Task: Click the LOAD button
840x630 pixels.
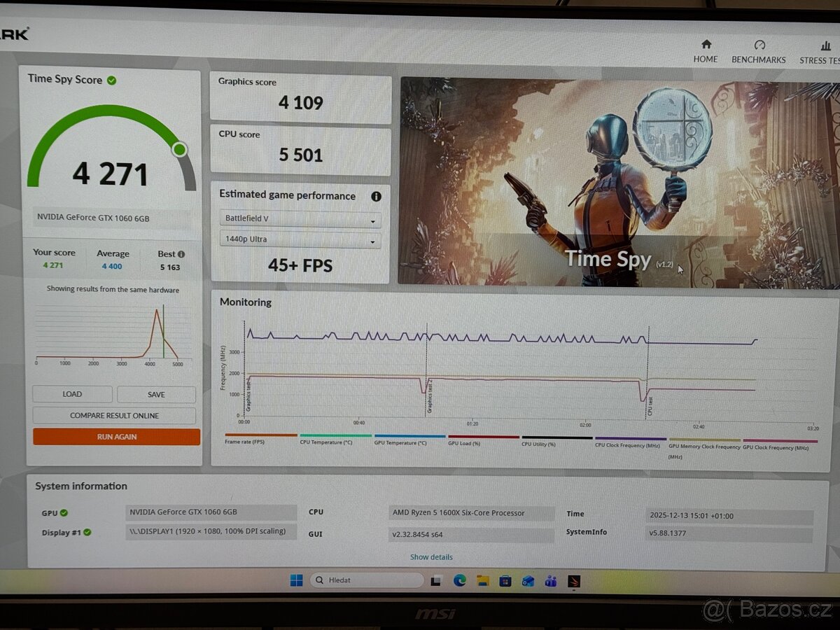Action: 71,393
